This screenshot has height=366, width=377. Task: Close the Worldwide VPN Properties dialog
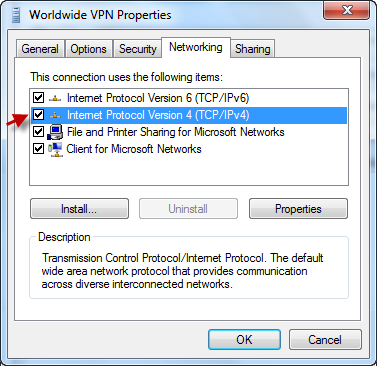click(347, 10)
